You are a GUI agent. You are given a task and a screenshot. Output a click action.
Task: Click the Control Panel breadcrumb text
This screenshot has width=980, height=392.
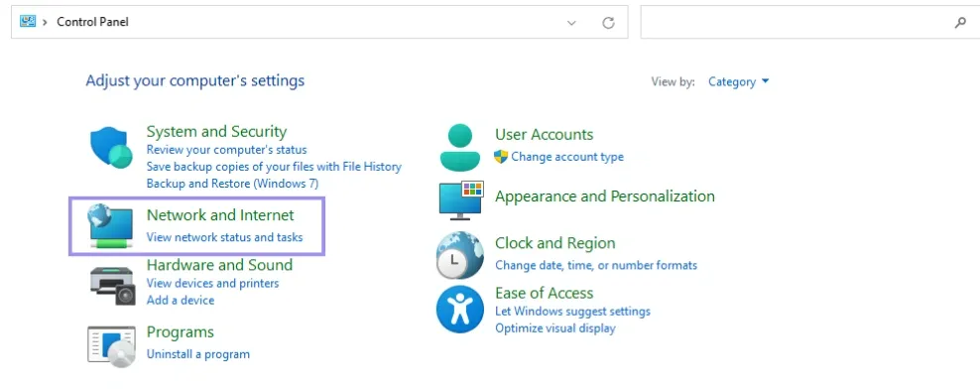click(x=92, y=22)
